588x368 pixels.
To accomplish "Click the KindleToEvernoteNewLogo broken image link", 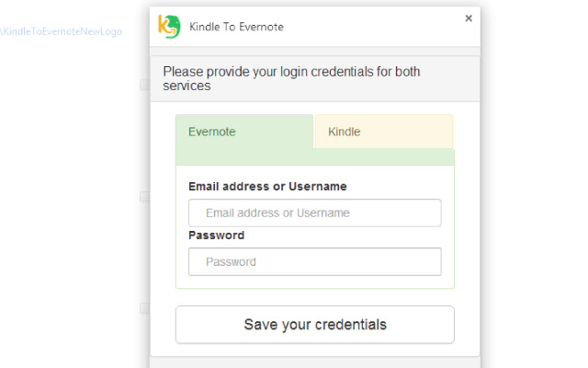I will [x=61, y=31].
